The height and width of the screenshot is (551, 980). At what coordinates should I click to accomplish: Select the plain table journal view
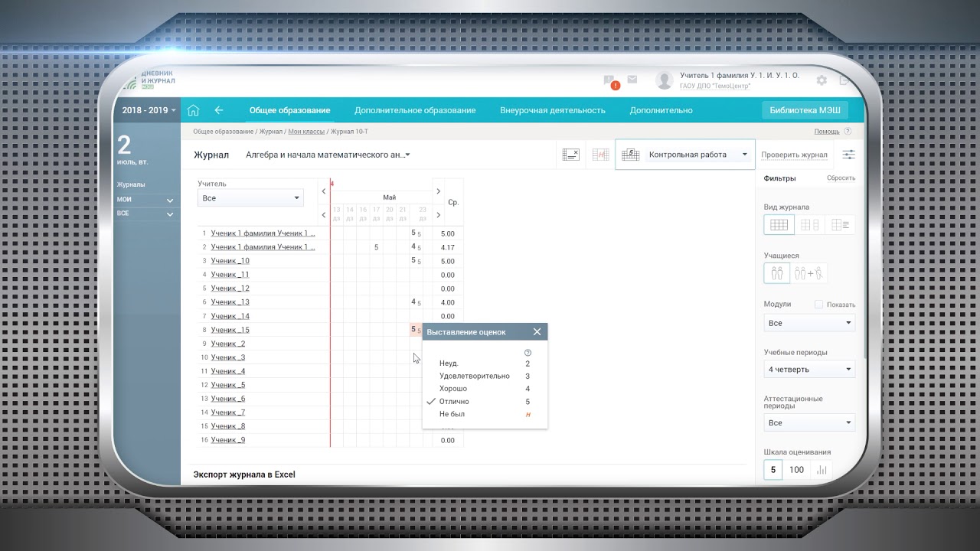point(779,225)
